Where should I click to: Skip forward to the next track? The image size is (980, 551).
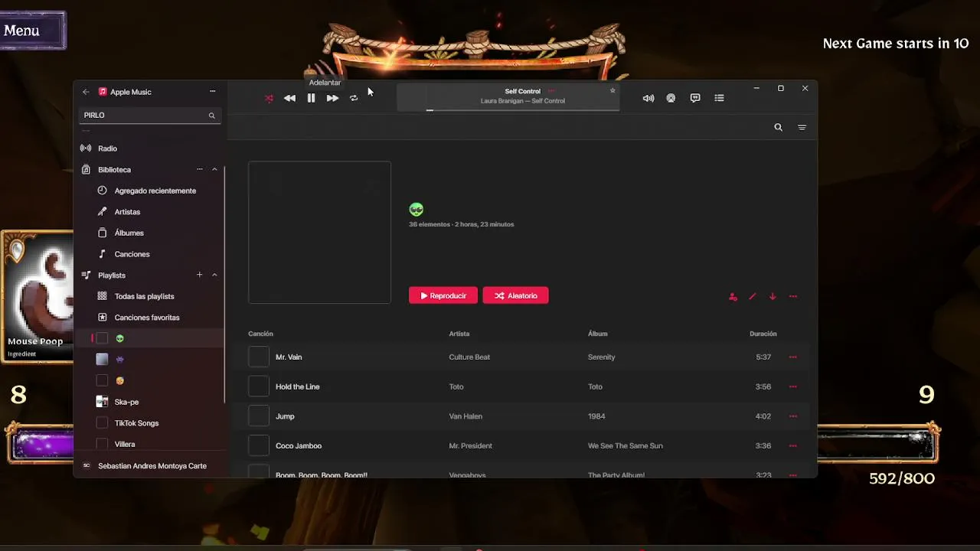coord(332,99)
